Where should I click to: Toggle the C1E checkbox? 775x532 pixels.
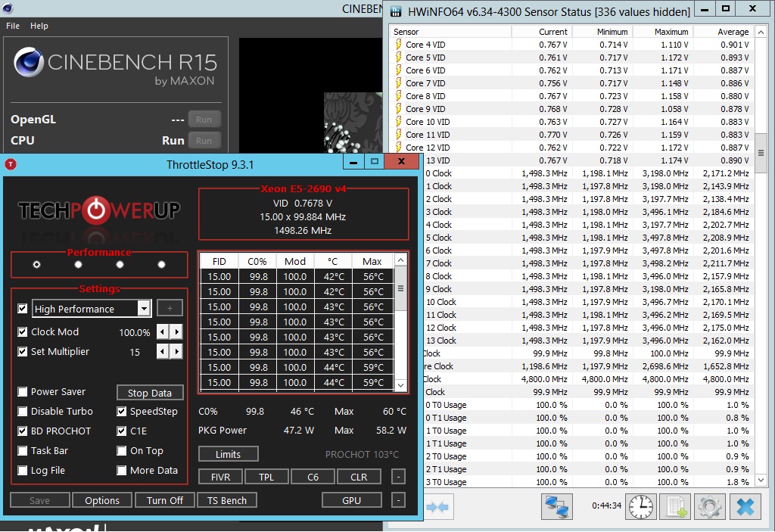122,431
